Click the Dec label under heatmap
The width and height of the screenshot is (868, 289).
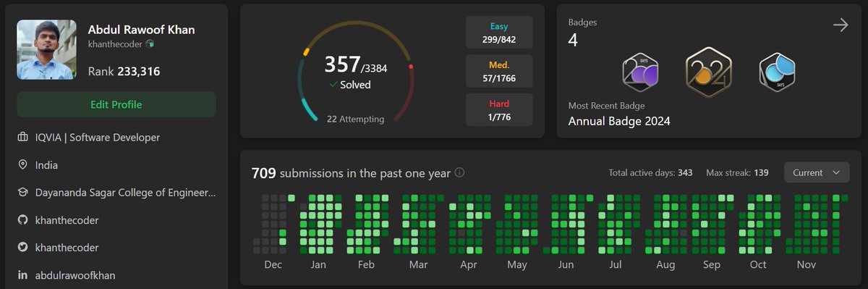(x=273, y=265)
